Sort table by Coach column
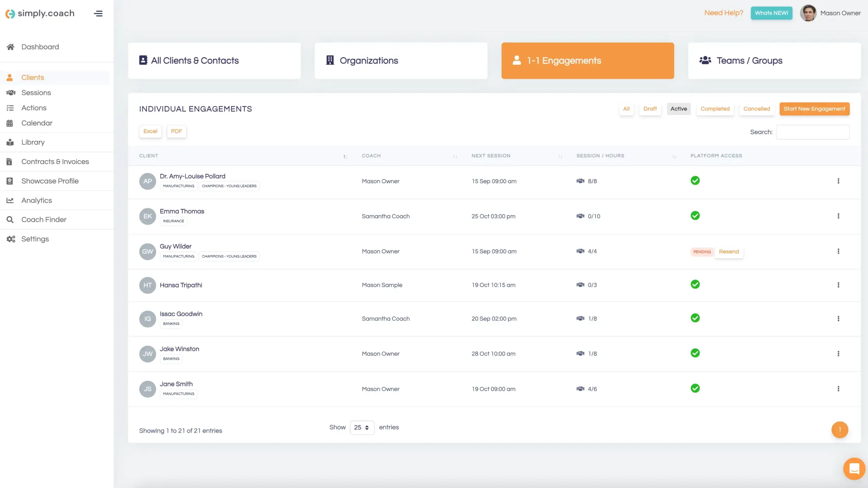This screenshot has height=488, width=868. [455, 156]
